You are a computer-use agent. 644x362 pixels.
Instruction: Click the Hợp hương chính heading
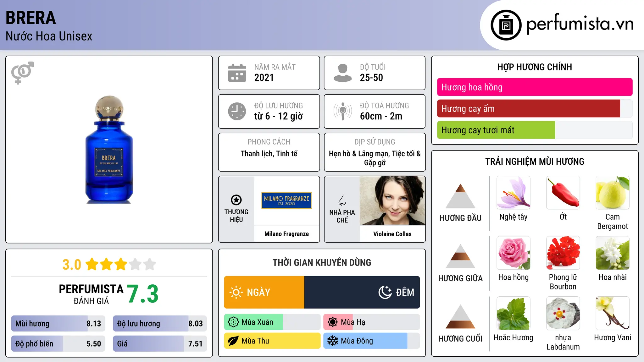pyautogui.click(x=535, y=67)
